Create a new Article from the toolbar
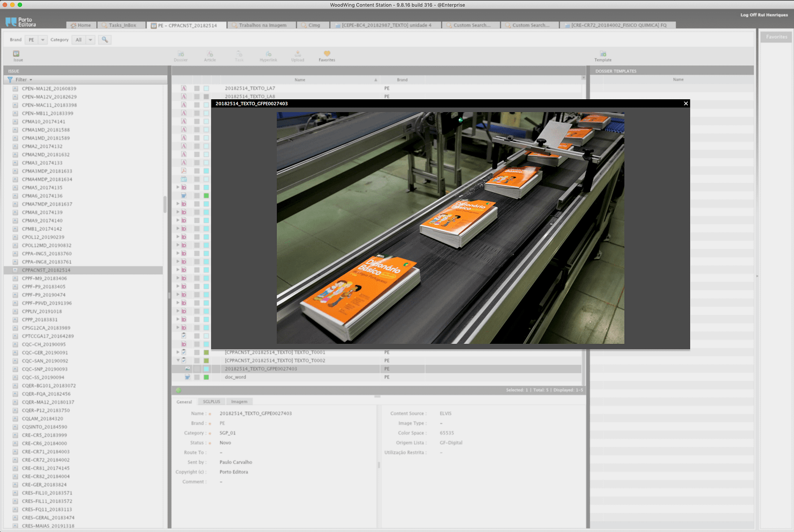The height and width of the screenshot is (532, 794). pyautogui.click(x=210, y=54)
